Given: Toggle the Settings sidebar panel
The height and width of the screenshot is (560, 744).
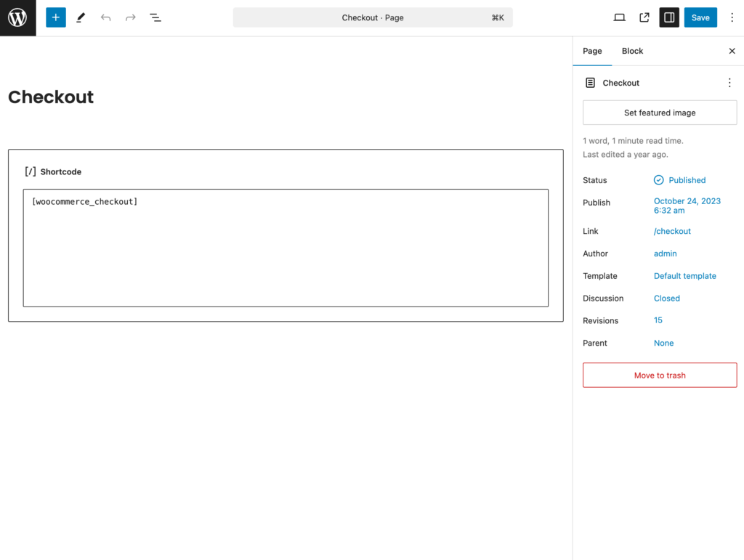Looking at the screenshot, I should pos(669,17).
